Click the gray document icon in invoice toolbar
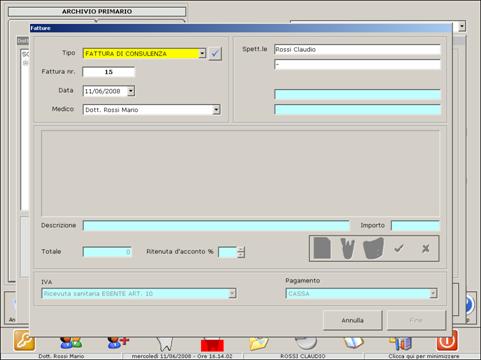Screen dimensions: 481x360 point(322,248)
